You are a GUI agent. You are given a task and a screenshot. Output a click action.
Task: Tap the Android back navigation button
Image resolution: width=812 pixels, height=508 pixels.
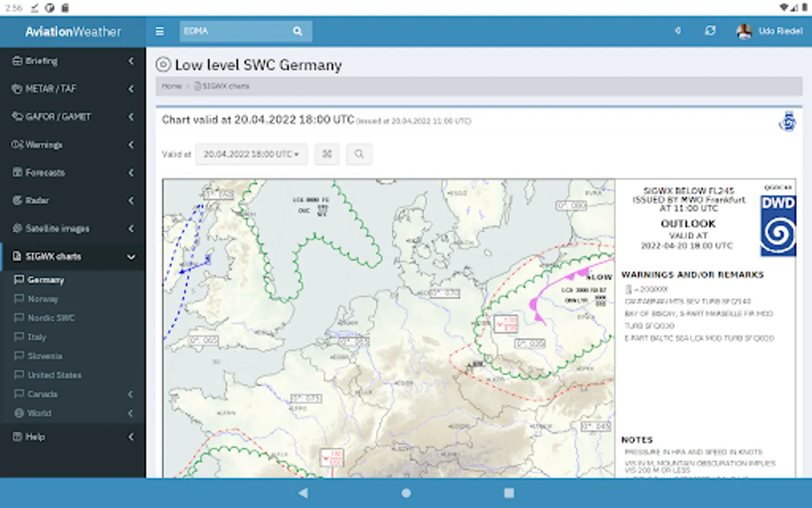coord(303,493)
